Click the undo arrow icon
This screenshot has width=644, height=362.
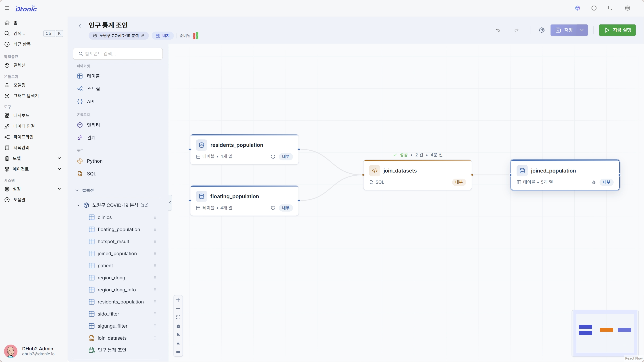(498, 30)
